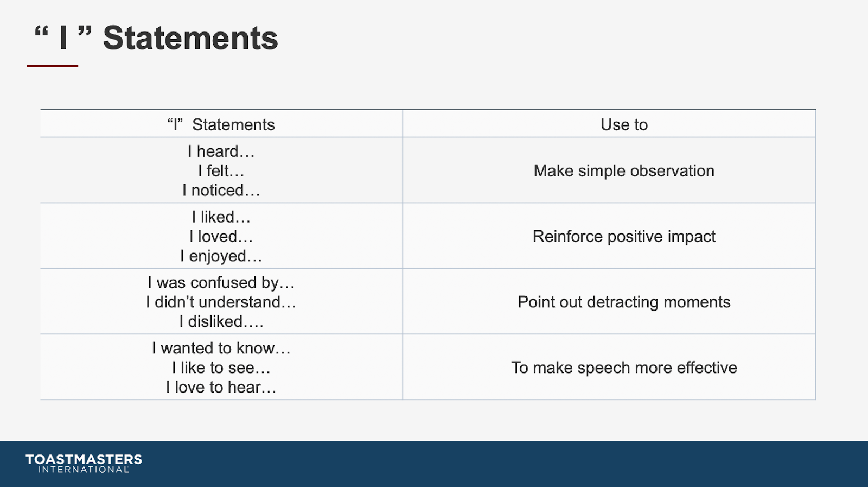This screenshot has height=487, width=868.
Task: Click the "I enjoyed…" text
Action: click(x=221, y=256)
